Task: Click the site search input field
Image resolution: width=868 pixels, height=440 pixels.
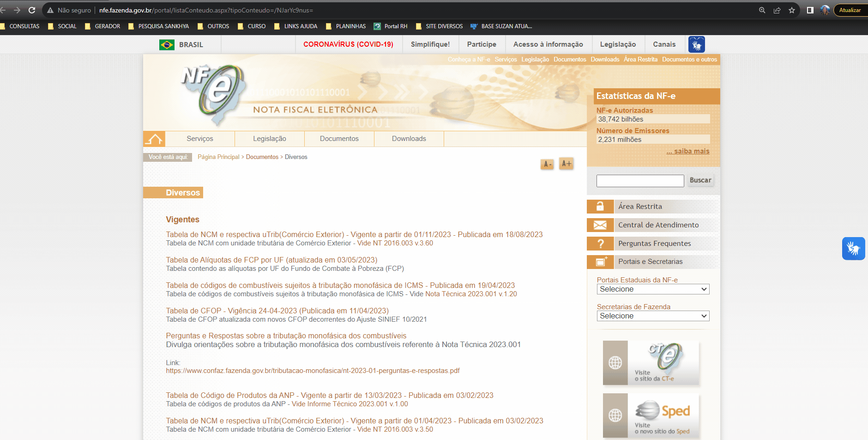Action: 640,181
